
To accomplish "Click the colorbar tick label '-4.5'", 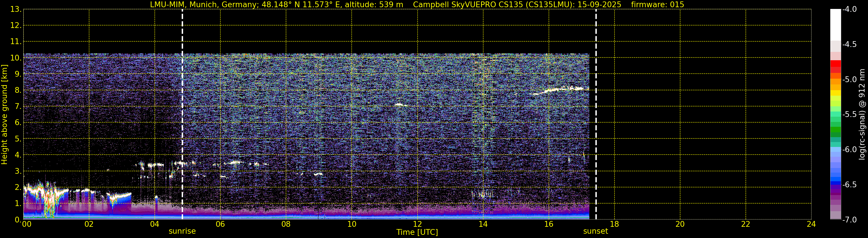I will pos(850,44).
